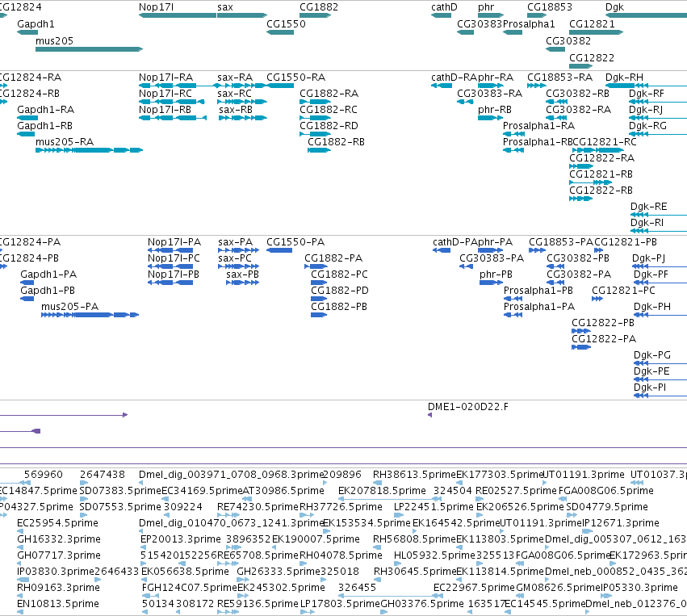The width and height of the screenshot is (687, 616).
Task: Open the CG30382 gene label
Action: pyautogui.click(x=568, y=40)
